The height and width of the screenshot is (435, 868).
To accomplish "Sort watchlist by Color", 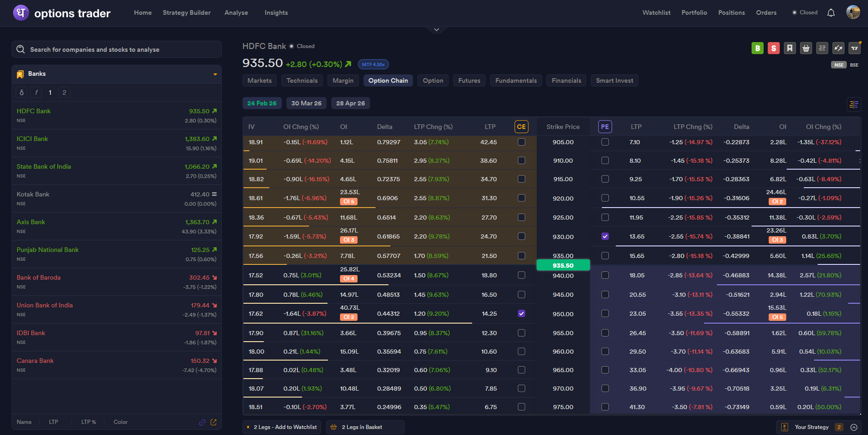I will click(121, 422).
